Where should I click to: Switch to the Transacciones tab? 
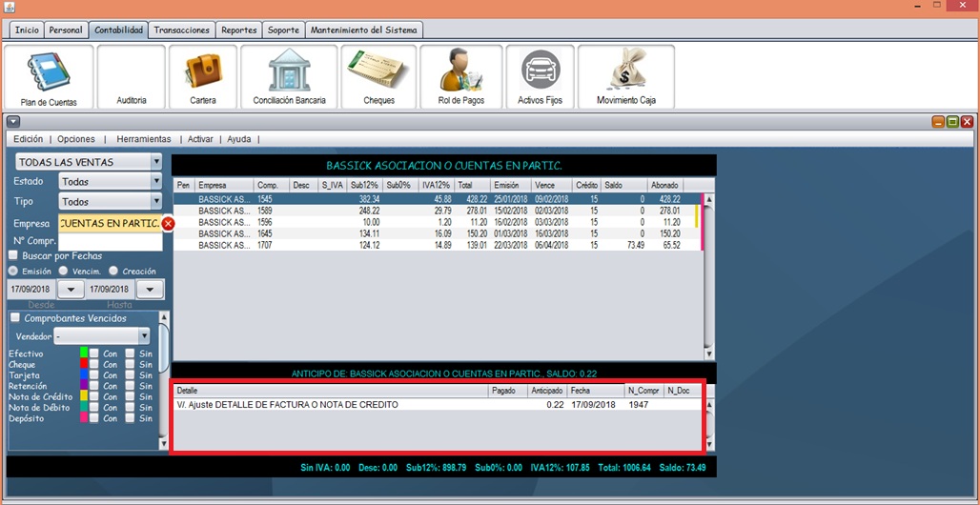pyautogui.click(x=181, y=30)
